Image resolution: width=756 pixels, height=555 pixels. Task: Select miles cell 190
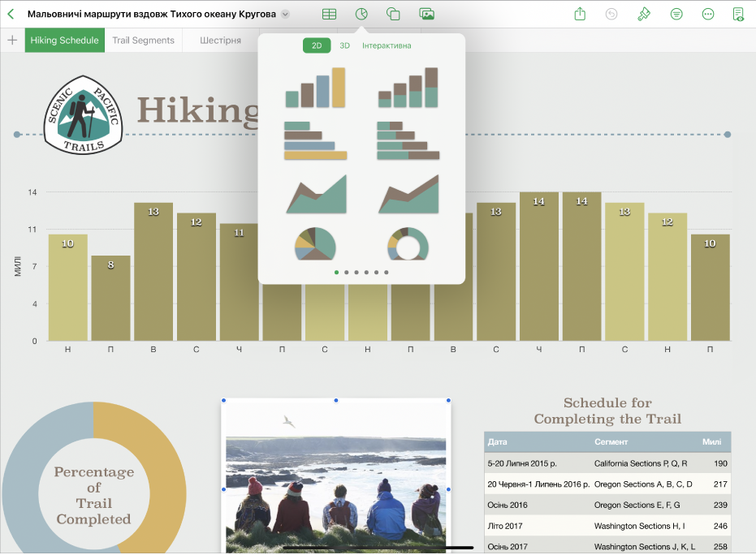720,463
